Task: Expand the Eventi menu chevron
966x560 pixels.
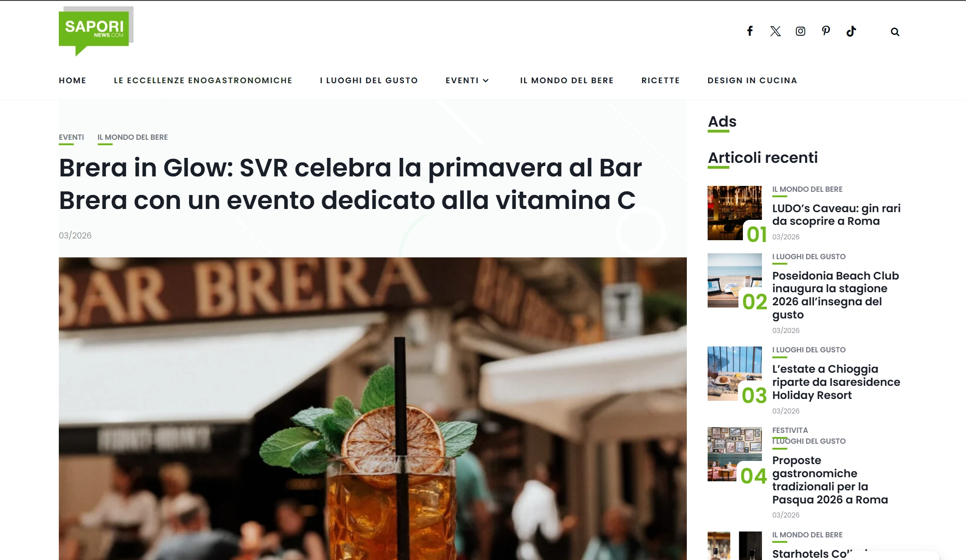Action: (x=486, y=81)
